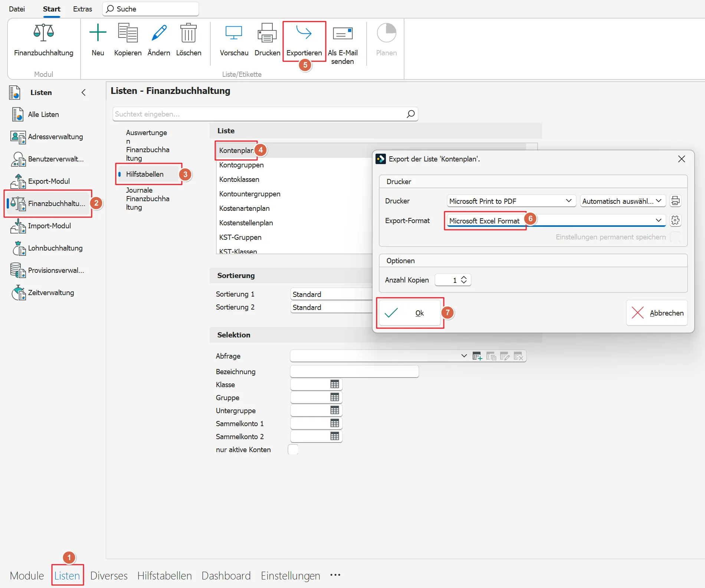Confirm the export with Ok

pyautogui.click(x=410, y=313)
